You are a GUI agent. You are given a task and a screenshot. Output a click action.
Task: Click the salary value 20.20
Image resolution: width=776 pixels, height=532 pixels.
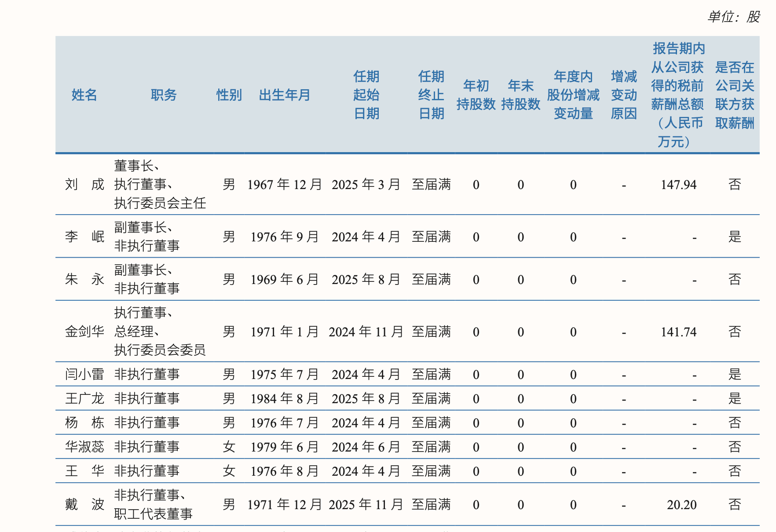point(681,505)
